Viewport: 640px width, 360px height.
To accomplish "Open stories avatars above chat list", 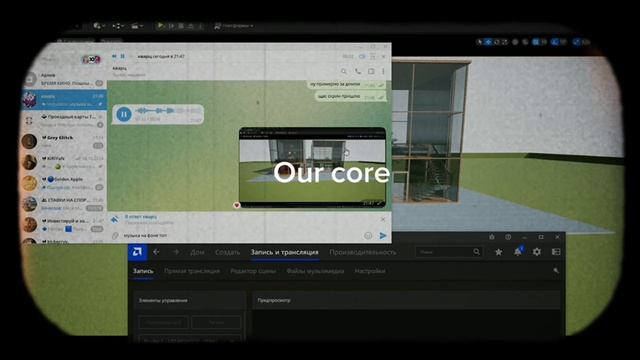I will point(91,60).
